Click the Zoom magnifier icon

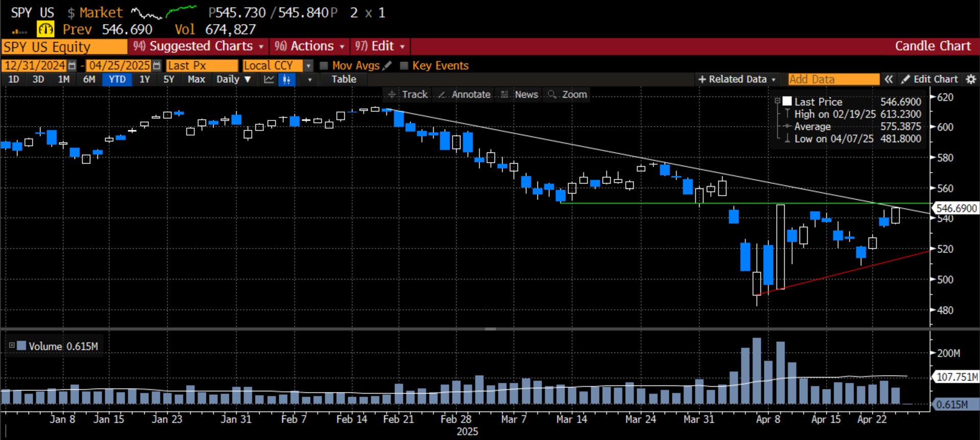point(552,95)
